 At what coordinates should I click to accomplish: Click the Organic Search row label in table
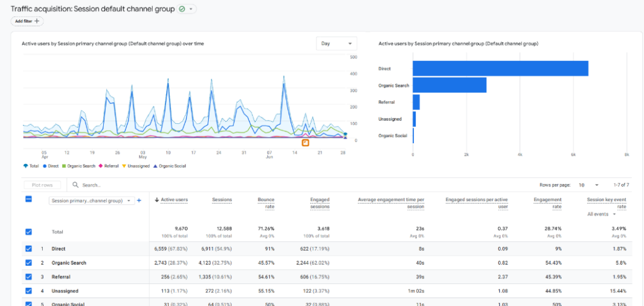tap(69, 263)
